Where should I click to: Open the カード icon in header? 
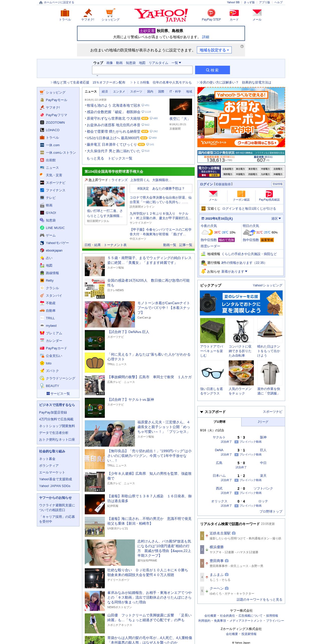[234, 13]
